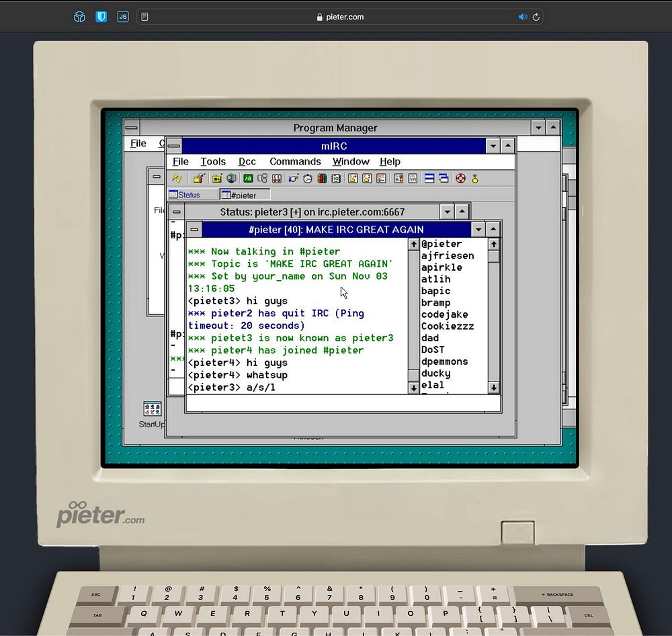Click the DCC send file icon
The image size is (672, 636).
point(353,179)
